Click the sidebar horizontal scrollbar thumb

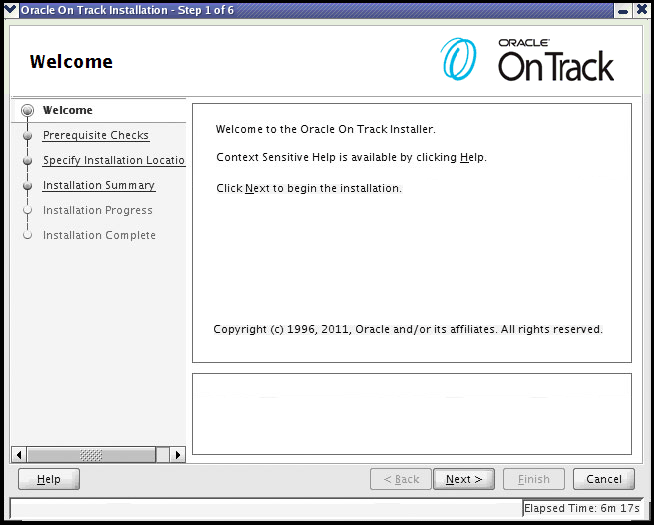pyautogui.click(x=91, y=455)
